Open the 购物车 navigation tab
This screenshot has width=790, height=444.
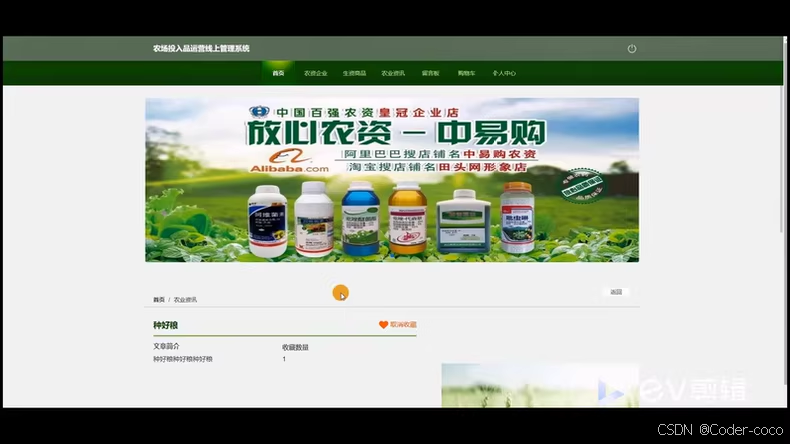click(x=466, y=73)
